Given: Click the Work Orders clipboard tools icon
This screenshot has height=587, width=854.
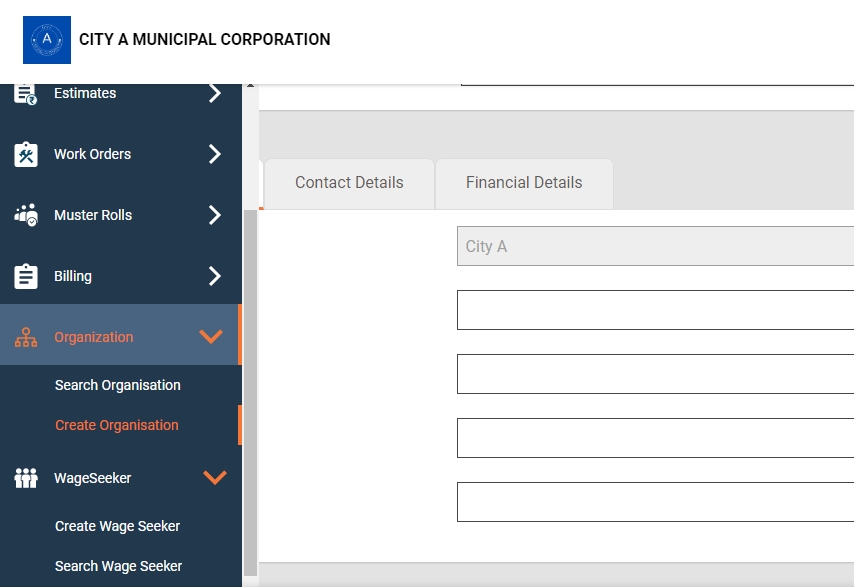Looking at the screenshot, I should click(26, 155).
